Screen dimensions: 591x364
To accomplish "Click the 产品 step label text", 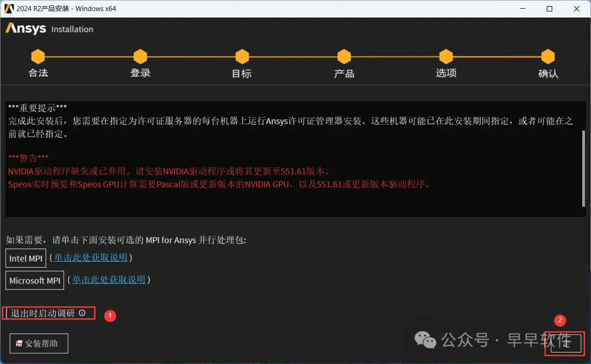I will click(344, 73).
